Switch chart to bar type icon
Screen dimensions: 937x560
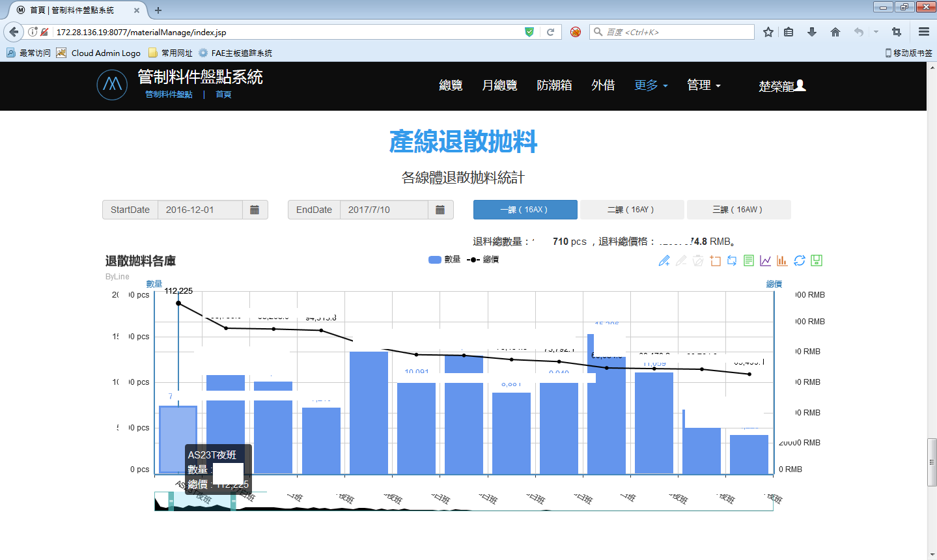[782, 261]
